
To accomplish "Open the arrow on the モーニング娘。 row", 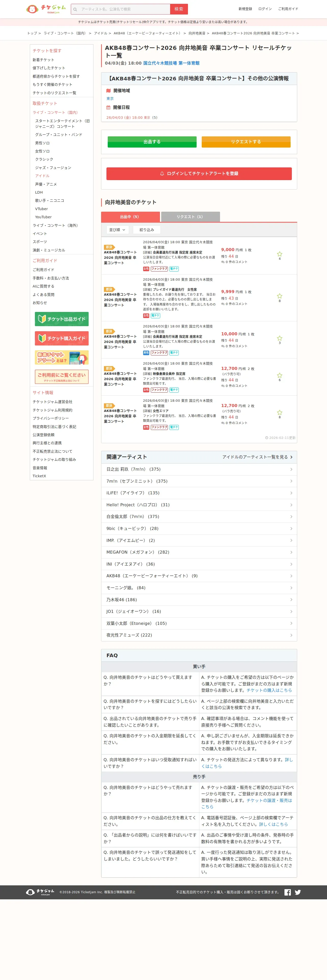I will (x=291, y=588).
